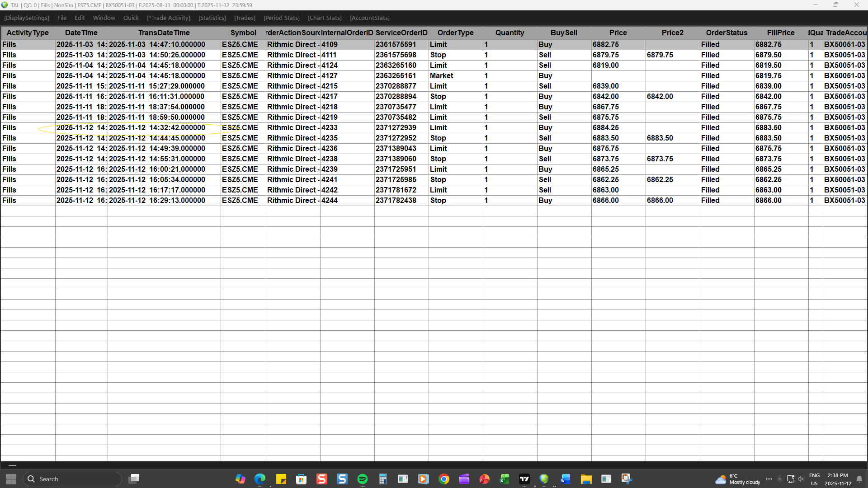
Task: Open the Excel taskbar icon
Action: (x=504, y=479)
